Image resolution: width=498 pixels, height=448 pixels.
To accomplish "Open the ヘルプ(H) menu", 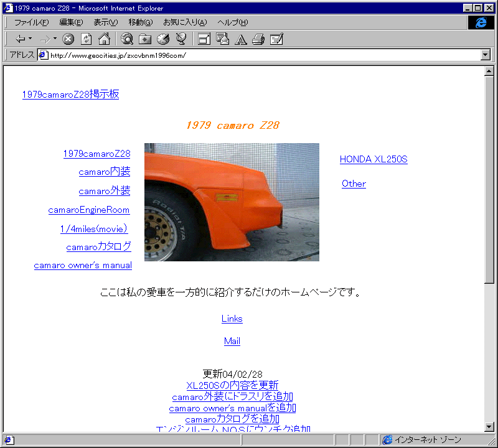I will pyautogui.click(x=232, y=22).
